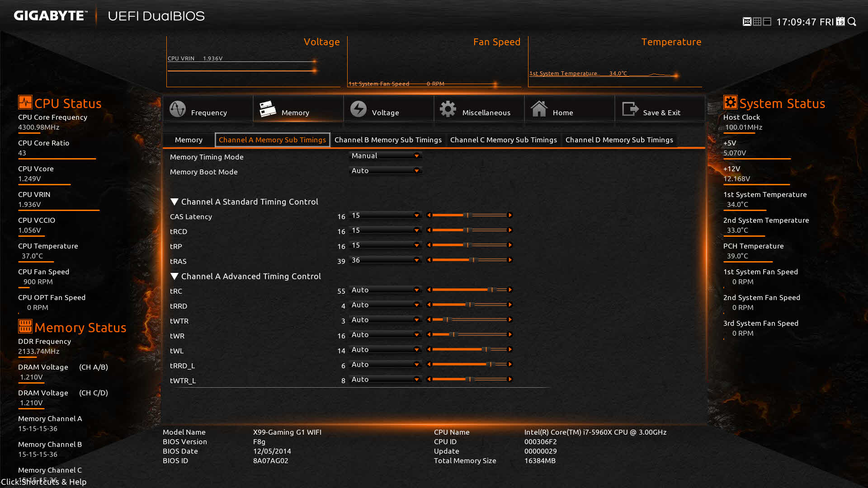Click the tRCD slider left arrow

click(x=429, y=230)
